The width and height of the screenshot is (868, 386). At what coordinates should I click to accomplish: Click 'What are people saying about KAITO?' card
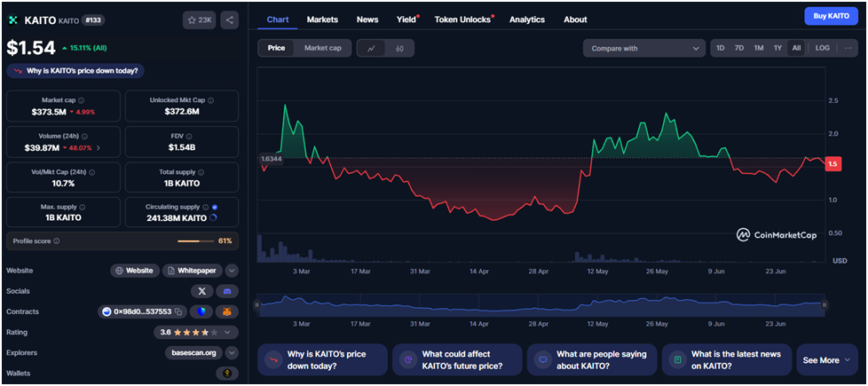592,360
